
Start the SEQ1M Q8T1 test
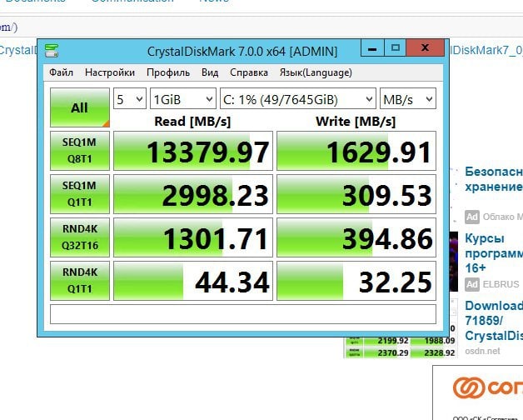click(80, 151)
